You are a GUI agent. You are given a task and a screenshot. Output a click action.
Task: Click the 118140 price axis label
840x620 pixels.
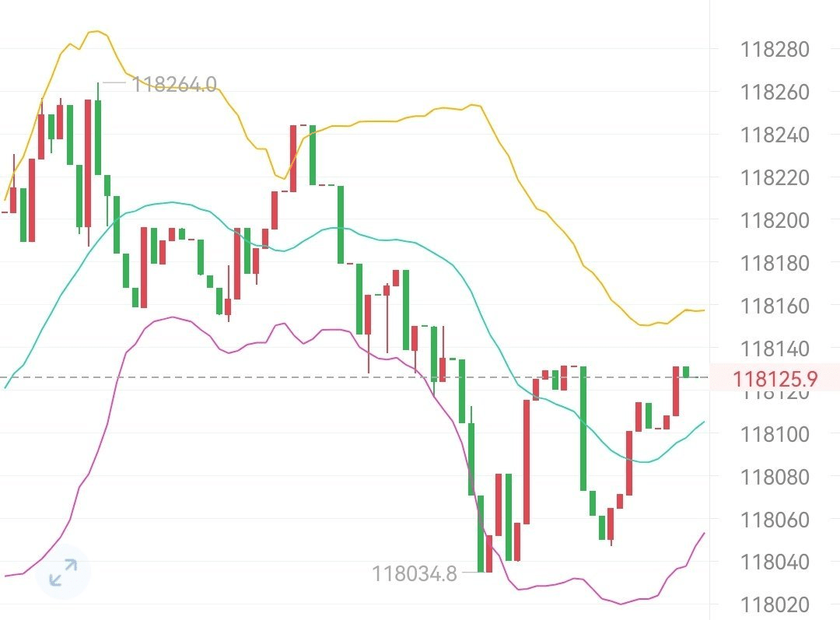pyautogui.click(x=775, y=349)
